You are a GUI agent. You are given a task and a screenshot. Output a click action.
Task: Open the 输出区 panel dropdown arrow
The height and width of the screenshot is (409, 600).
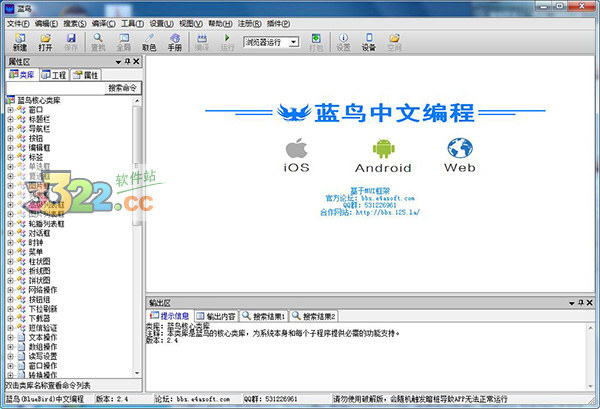click(572, 303)
